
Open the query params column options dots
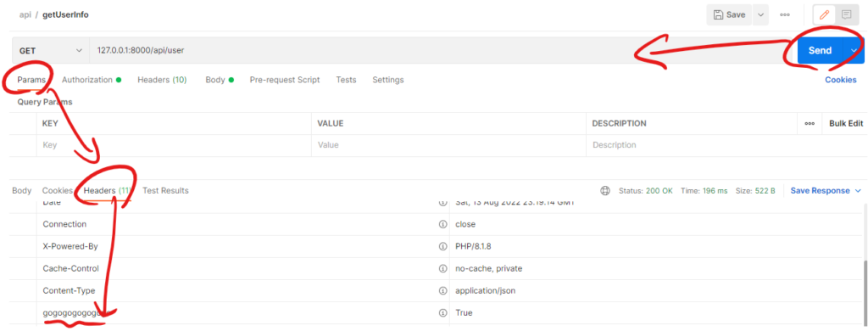810,124
